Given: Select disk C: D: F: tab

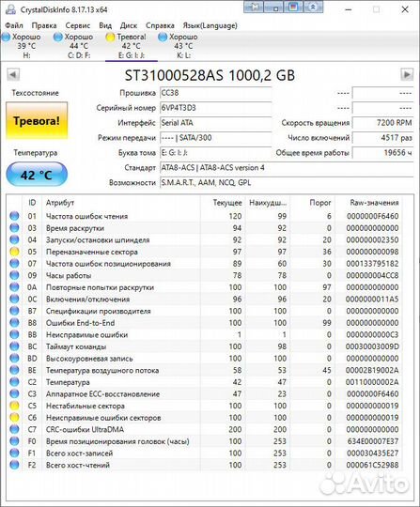Looking at the screenshot, I should point(79,46).
